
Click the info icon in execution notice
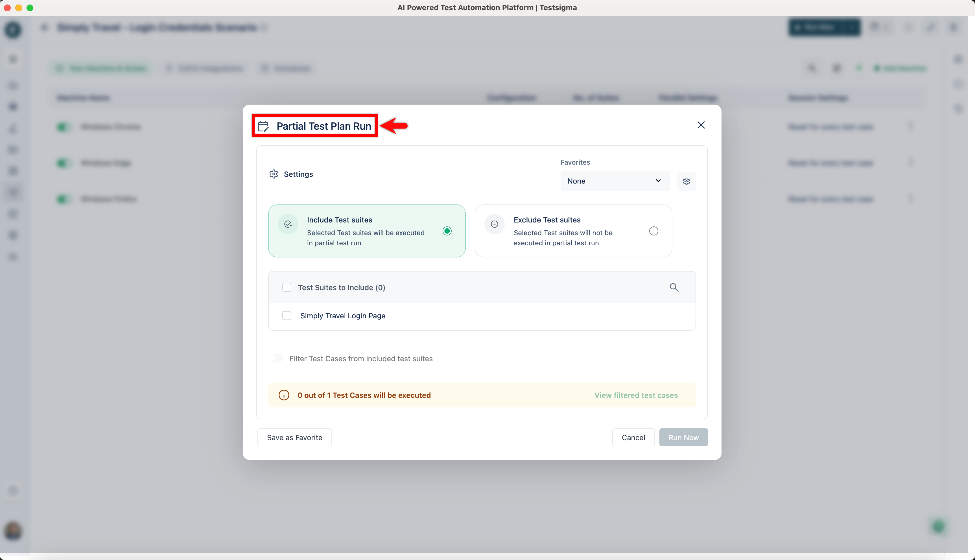click(x=284, y=395)
